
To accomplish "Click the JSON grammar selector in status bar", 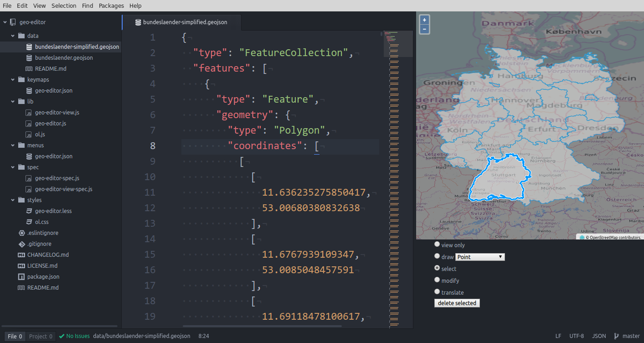I will point(599,336).
